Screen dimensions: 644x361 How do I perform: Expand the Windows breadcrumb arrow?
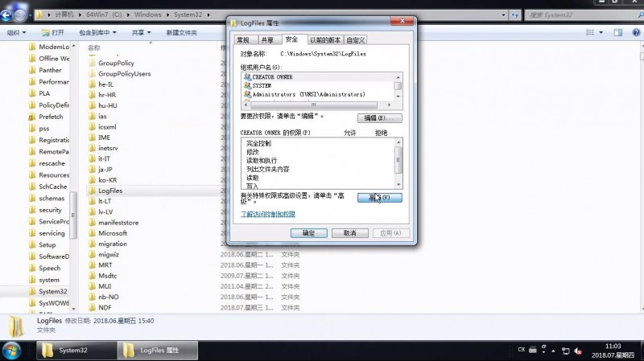[167, 14]
